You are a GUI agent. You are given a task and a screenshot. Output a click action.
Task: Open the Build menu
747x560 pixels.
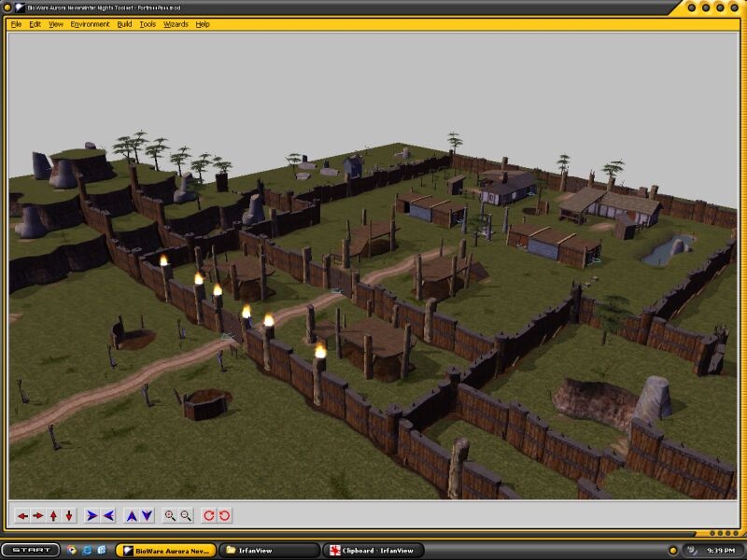[x=124, y=24]
